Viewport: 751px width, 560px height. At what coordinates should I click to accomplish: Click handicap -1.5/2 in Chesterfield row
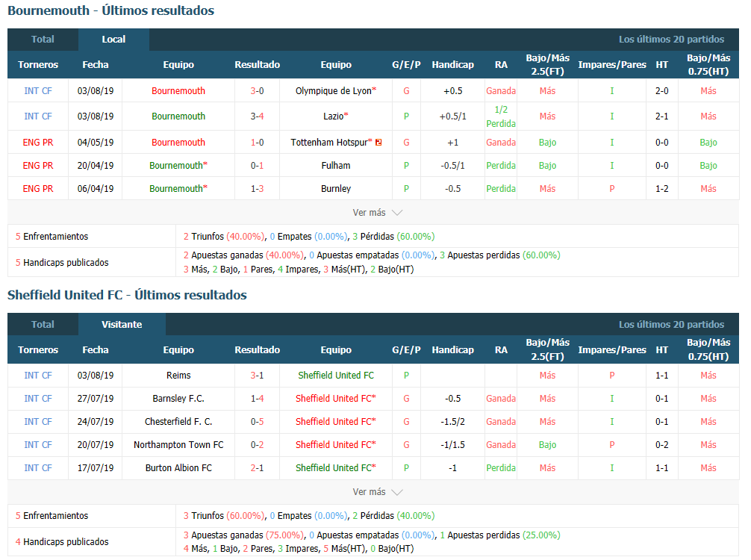(452, 422)
